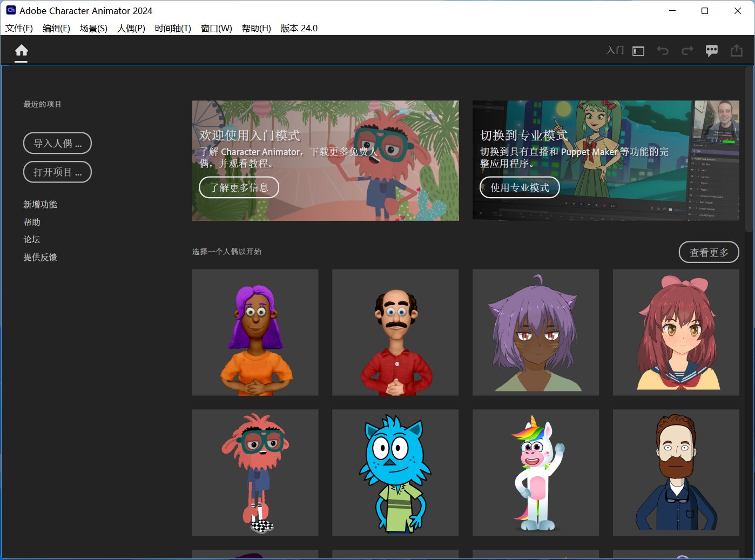
Task: Click the Redo arrow icon
Action: tap(687, 51)
